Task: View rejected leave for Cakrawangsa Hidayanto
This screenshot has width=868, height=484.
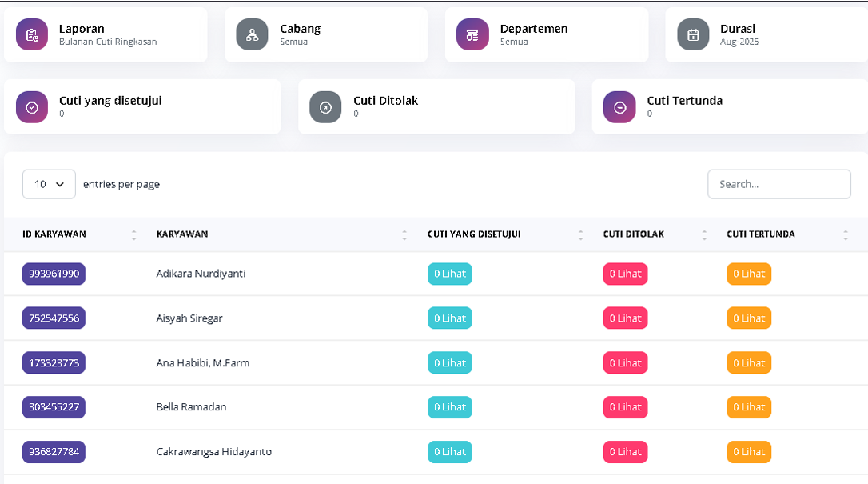Action: [x=625, y=452]
